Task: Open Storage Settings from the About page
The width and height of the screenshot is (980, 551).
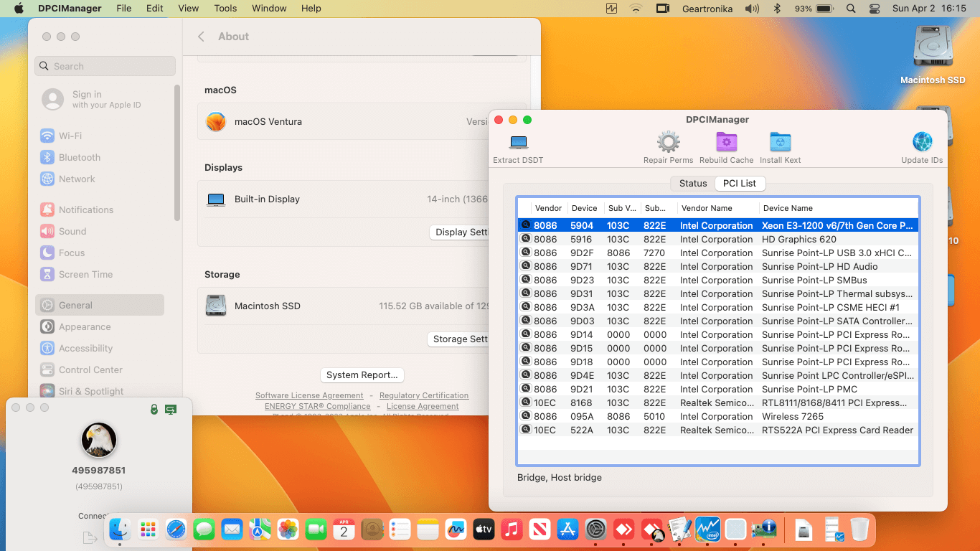Action: [x=459, y=339]
